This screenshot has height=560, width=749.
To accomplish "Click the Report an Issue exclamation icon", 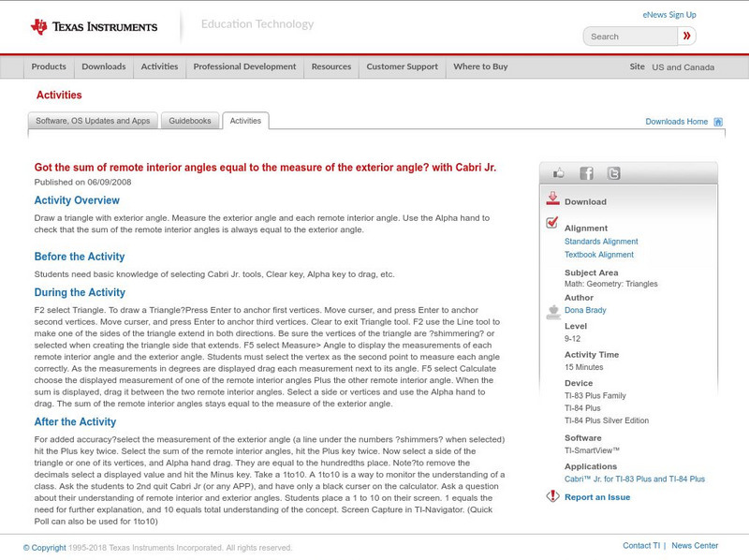I will coord(552,496).
